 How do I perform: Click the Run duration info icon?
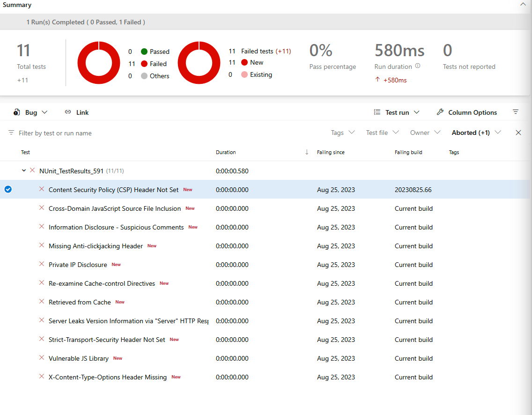tap(418, 66)
